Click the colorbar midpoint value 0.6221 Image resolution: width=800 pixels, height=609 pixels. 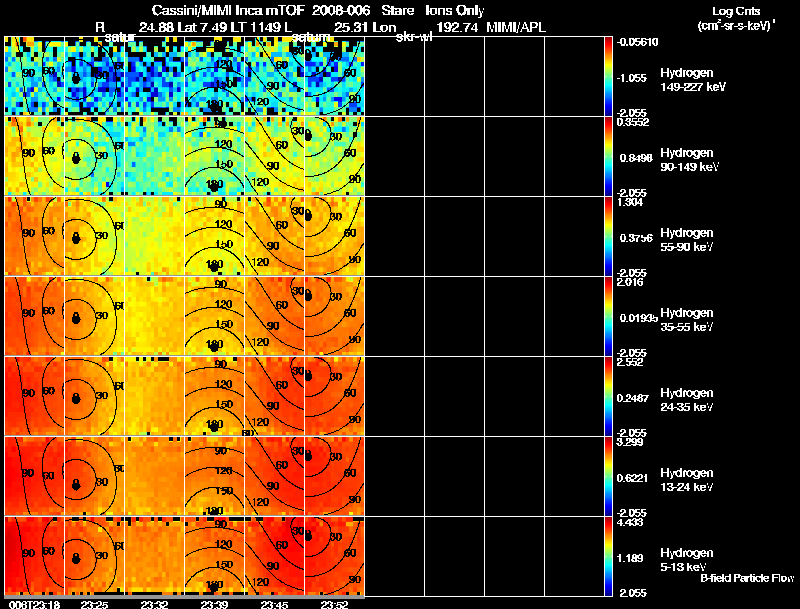pos(633,478)
